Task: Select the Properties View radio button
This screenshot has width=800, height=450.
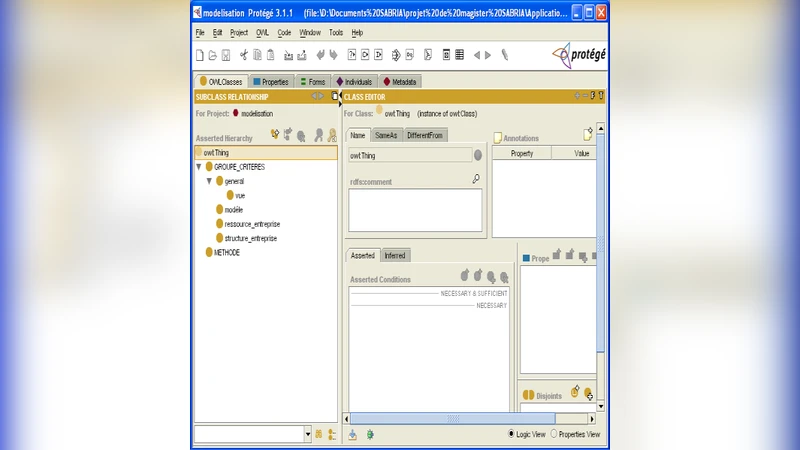Action: click(x=555, y=434)
